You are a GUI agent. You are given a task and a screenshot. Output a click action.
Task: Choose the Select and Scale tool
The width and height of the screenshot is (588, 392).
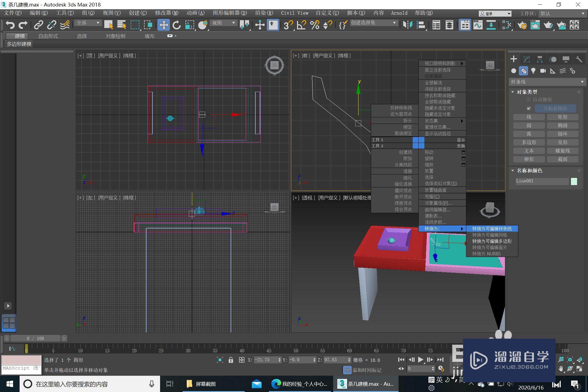tap(190, 25)
